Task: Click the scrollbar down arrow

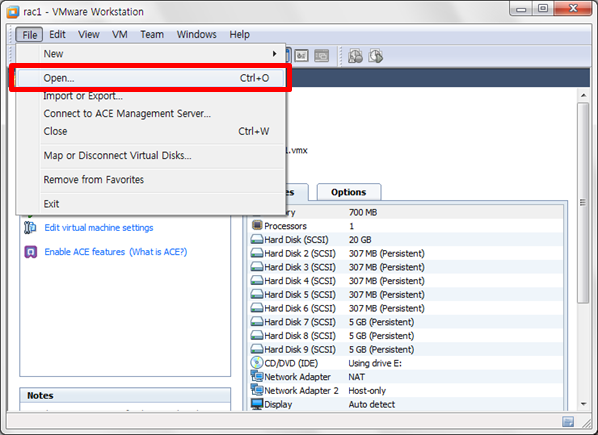Action: (583, 404)
